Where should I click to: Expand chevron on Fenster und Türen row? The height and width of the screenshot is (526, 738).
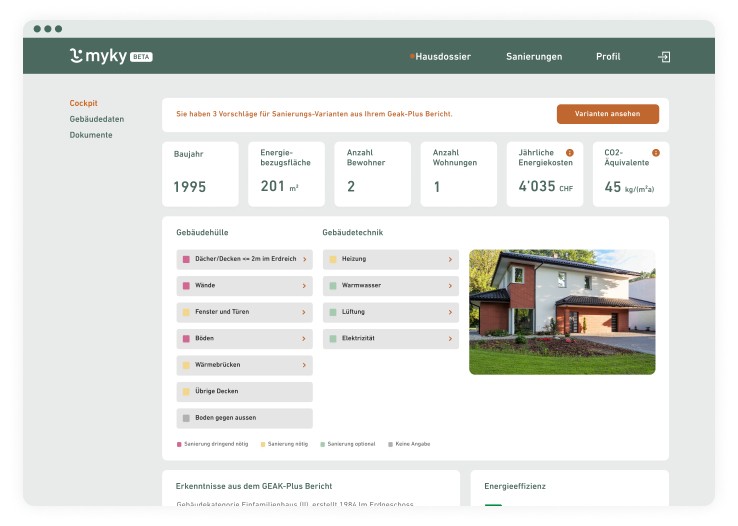click(x=304, y=312)
